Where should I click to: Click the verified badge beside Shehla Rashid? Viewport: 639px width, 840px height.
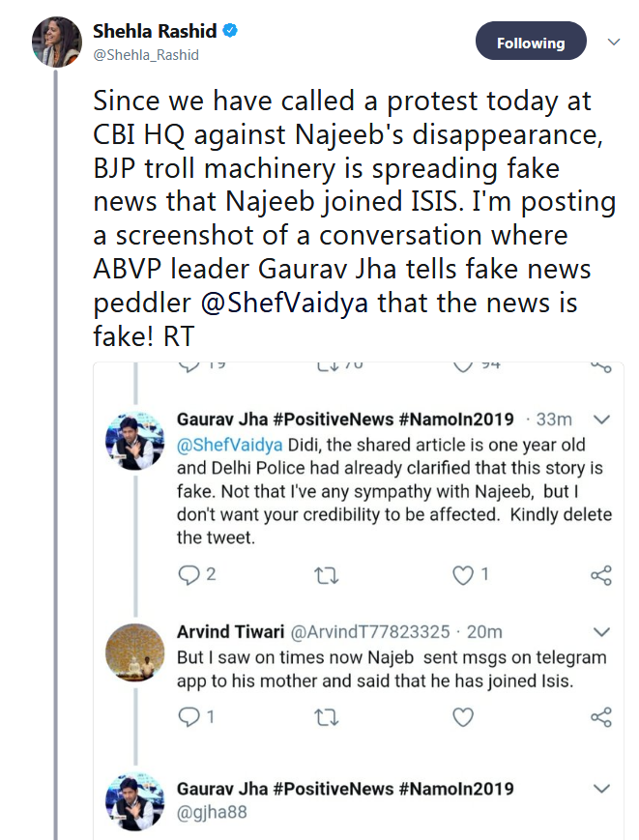click(x=230, y=32)
